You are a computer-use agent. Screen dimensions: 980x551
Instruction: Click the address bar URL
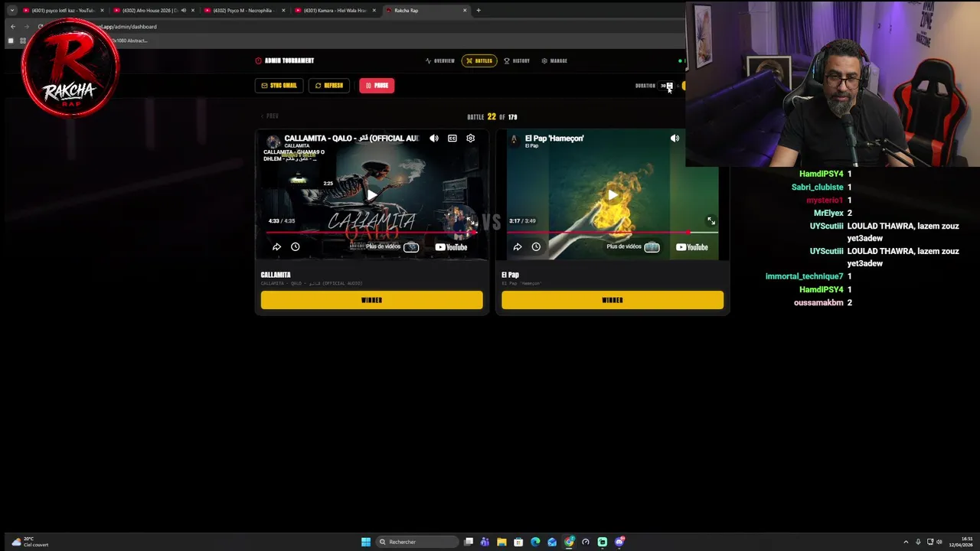click(x=127, y=27)
